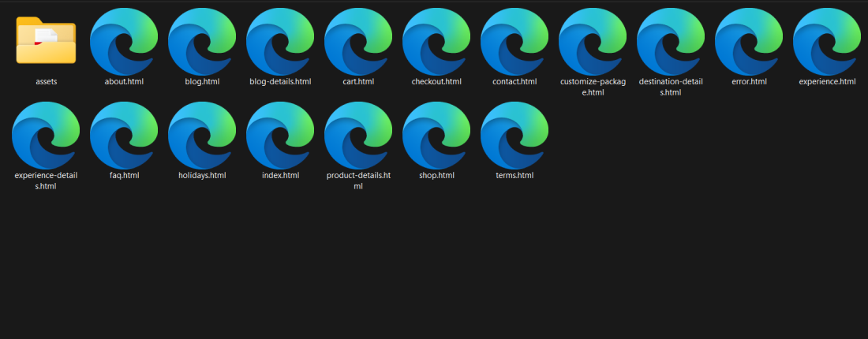Select the contact.html Edge icon
The width and height of the screenshot is (868, 339).
click(x=514, y=42)
